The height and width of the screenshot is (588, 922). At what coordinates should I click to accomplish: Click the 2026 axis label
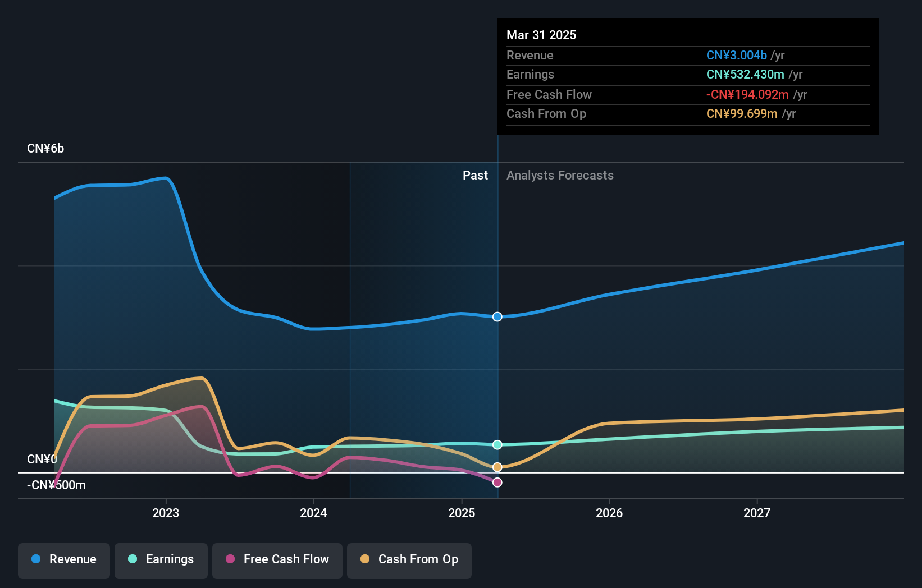pos(609,513)
